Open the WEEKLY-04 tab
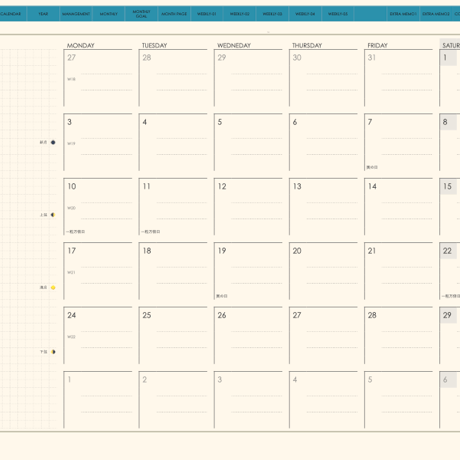 [305, 14]
